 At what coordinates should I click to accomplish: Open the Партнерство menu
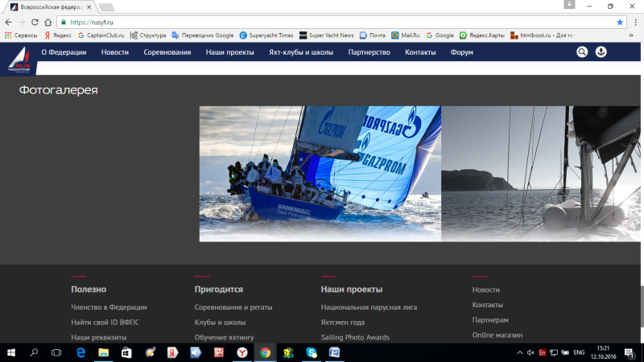(369, 52)
